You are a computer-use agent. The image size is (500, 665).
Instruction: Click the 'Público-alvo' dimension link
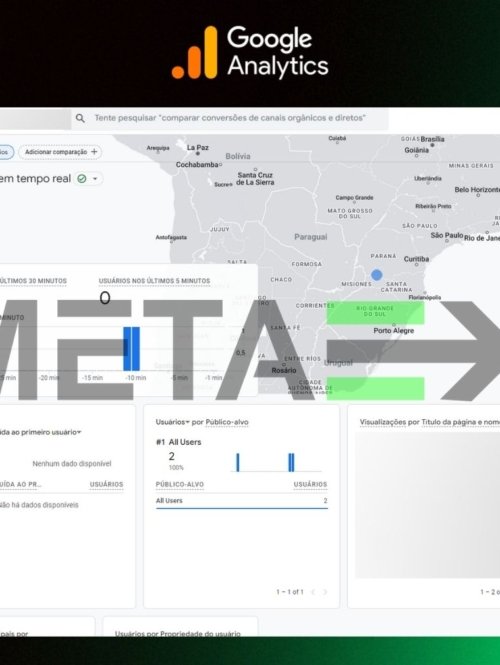click(x=227, y=422)
